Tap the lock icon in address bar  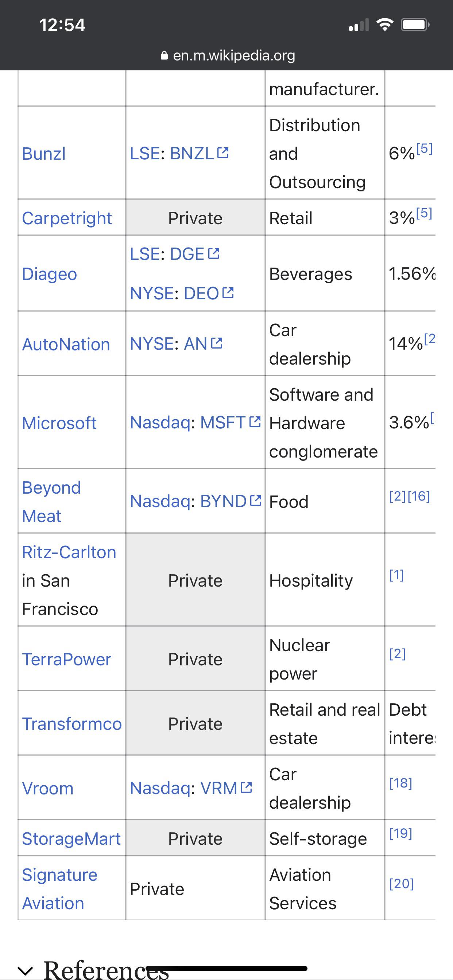tap(164, 56)
